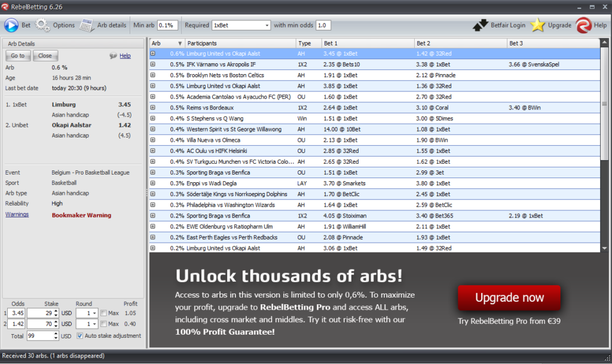Click the RebelBetting logo in the title bar
The width and height of the screenshot is (612, 364).
(6, 7)
